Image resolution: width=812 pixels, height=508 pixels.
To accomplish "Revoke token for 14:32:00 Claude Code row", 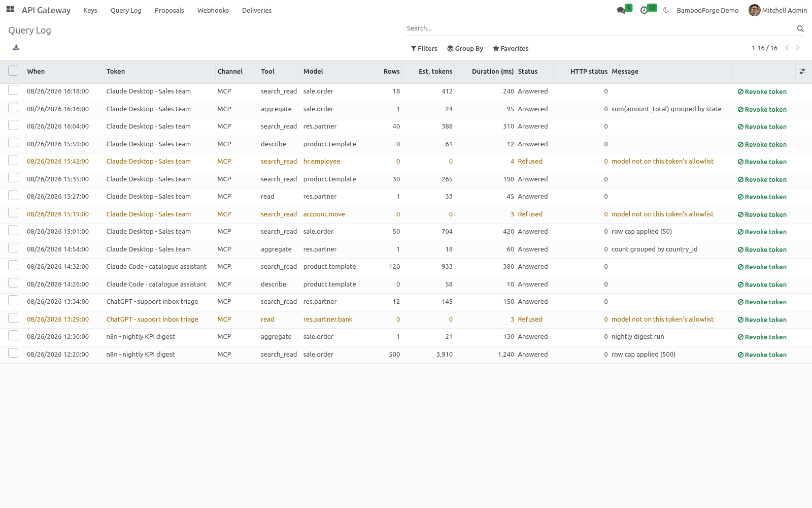I will (762, 267).
